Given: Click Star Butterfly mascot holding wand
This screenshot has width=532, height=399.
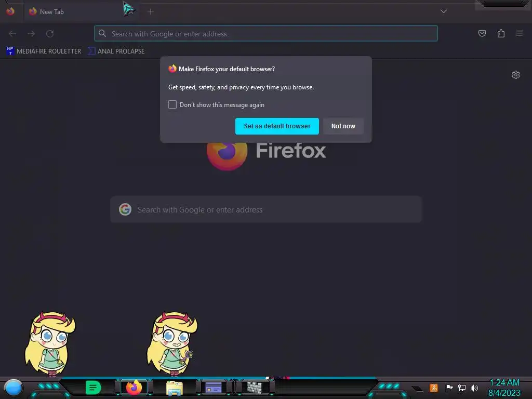Looking at the screenshot, I should [x=172, y=343].
